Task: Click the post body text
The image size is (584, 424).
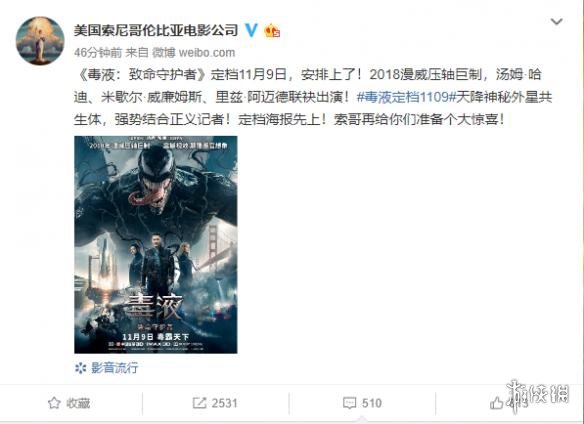Action: (313, 97)
